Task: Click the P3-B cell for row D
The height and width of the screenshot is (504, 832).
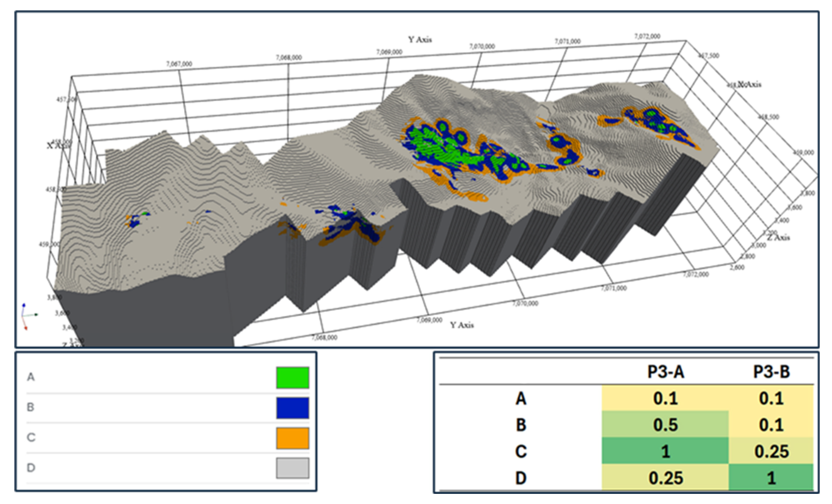Action: [x=771, y=477]
